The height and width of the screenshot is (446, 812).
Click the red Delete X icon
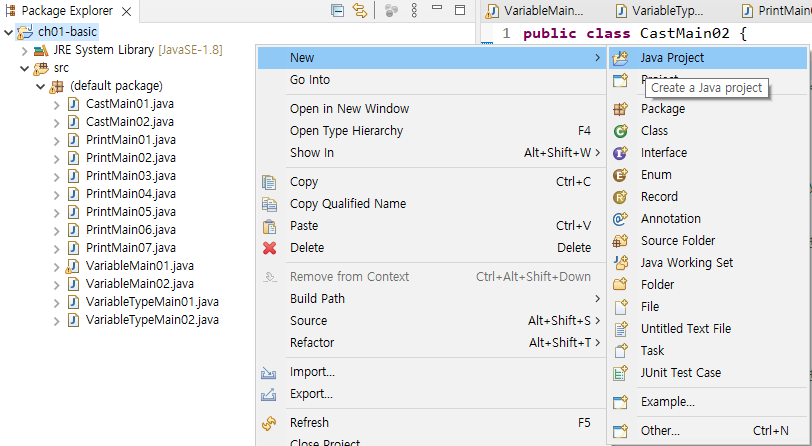(269, 248)
